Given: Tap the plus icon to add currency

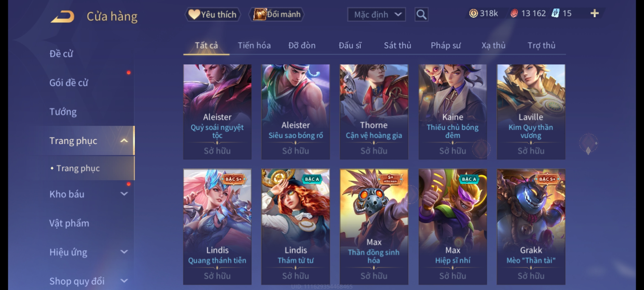Looking at the screenshot, I should point(595,13).
